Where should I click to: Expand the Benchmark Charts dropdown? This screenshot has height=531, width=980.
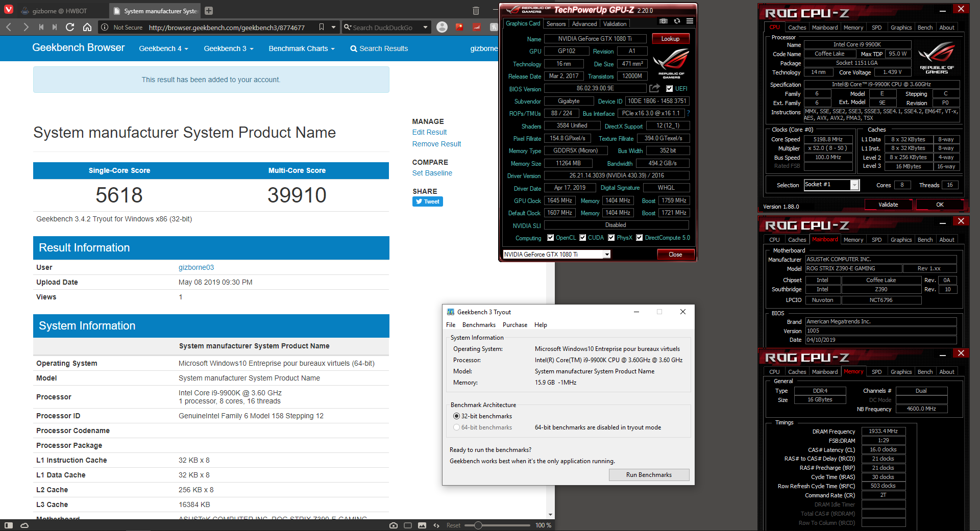coord(302,48)
